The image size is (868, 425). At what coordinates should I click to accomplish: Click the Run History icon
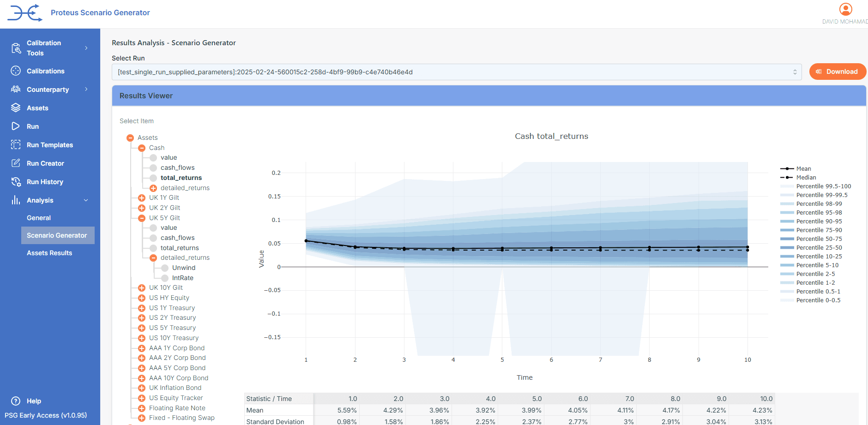click(16, 181)
